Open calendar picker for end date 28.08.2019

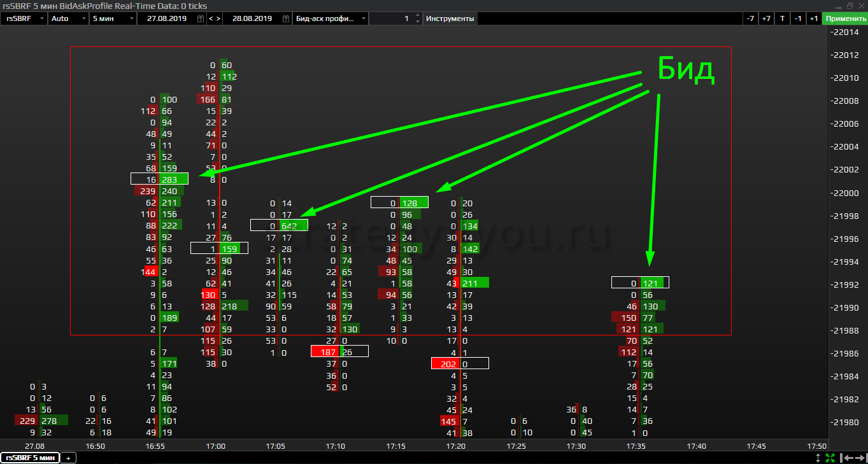coord(286,18)
